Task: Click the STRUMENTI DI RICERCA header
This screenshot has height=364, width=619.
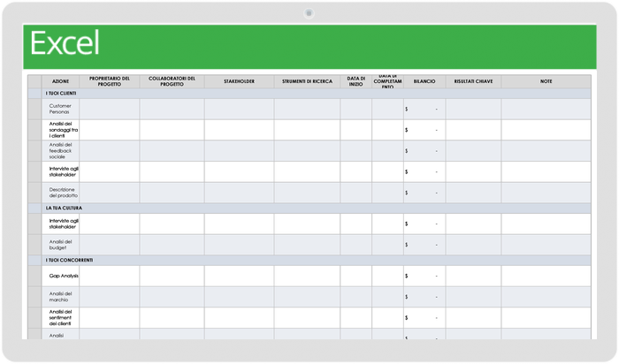Action: [307, 81]
